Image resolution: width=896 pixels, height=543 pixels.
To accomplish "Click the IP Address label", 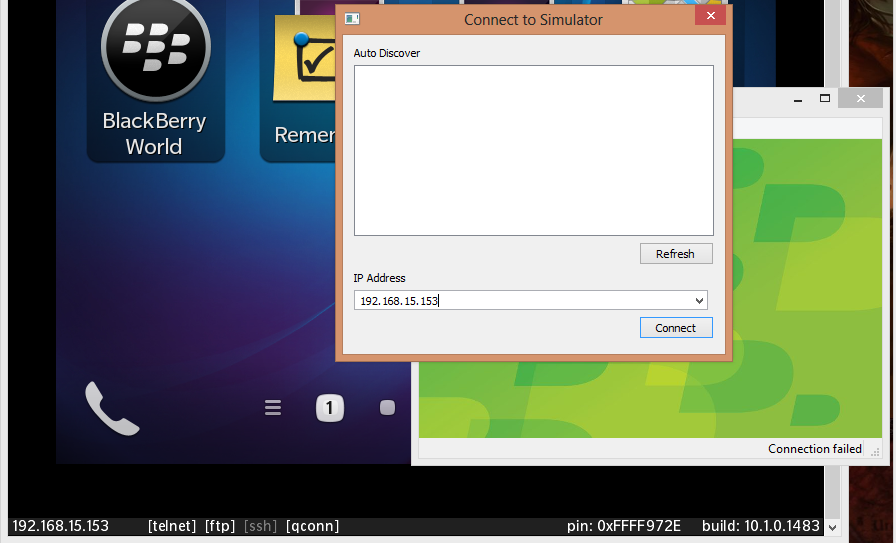I will tap(379, 278).
